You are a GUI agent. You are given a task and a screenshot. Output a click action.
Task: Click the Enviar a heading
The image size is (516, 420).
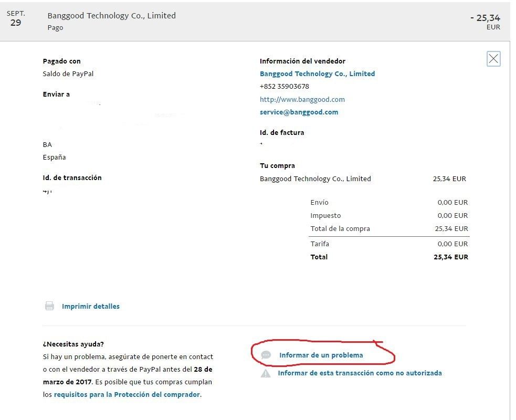point(56,94)
